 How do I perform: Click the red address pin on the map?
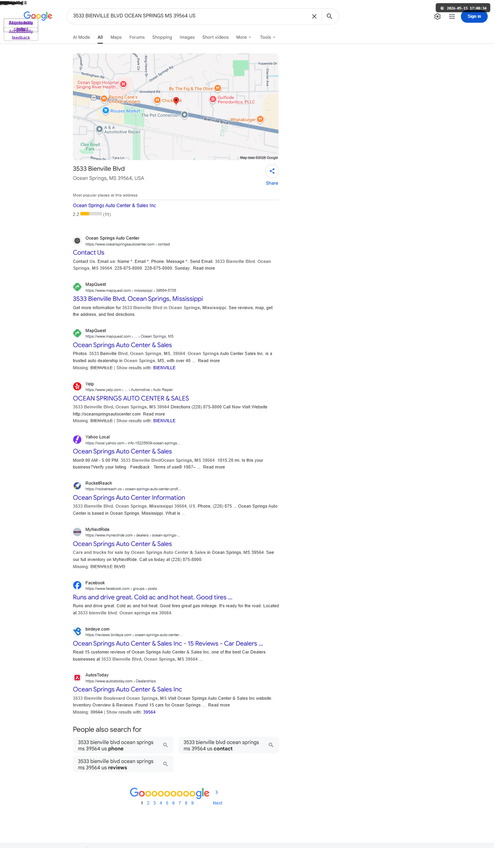tap(176, 101)
